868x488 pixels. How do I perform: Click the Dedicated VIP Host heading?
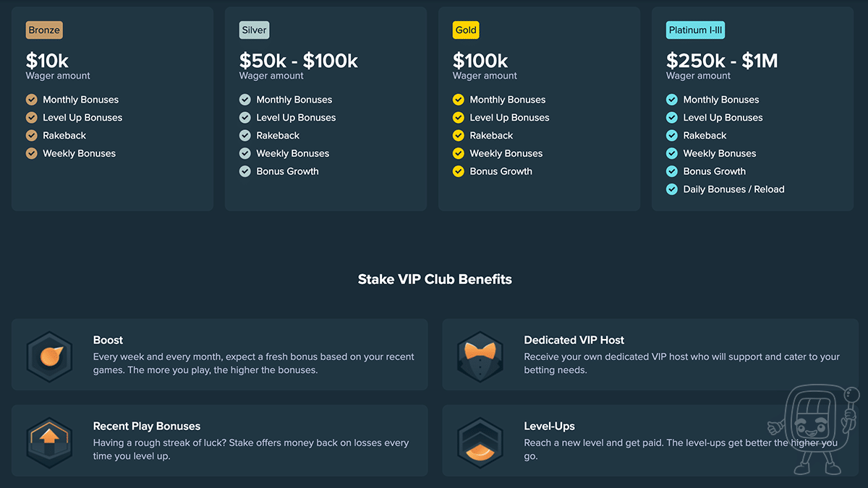coord(574,340)
